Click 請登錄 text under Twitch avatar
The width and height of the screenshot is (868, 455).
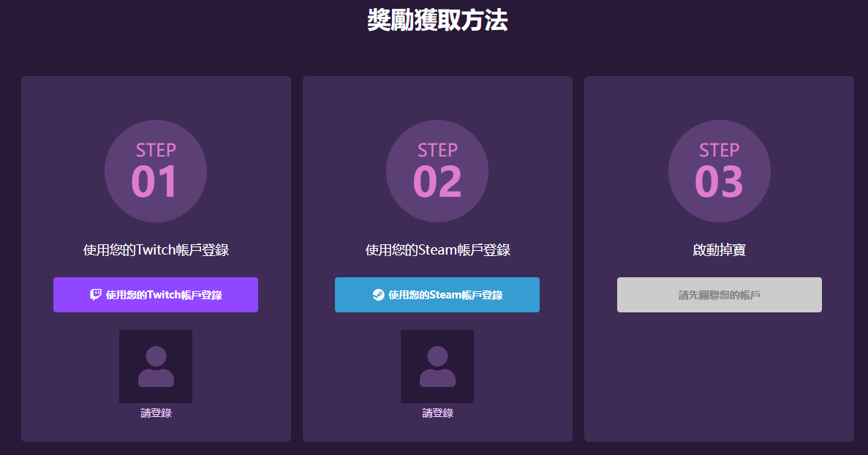pos(156,413)
